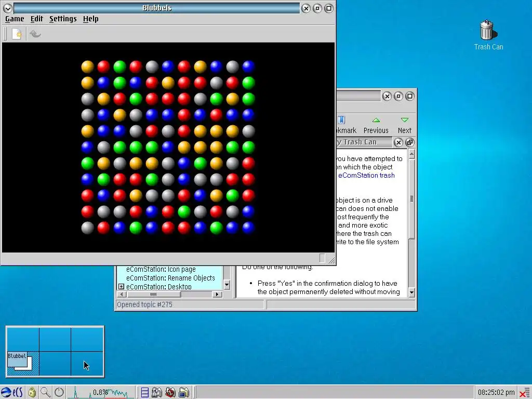Close the Blubbels window

pos(306,8)
